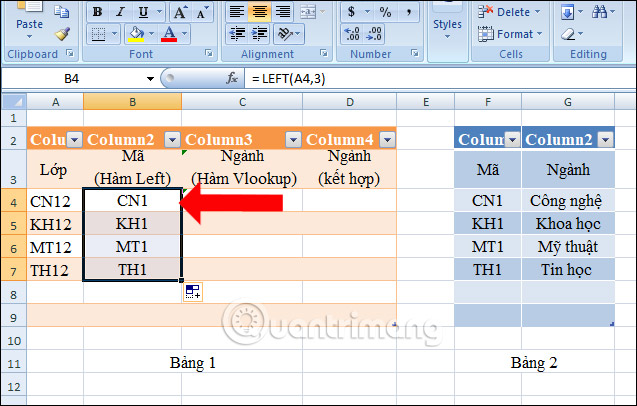This screenshot has width=637, height=406.
Task: Select row 4 header
Action: 14,202
